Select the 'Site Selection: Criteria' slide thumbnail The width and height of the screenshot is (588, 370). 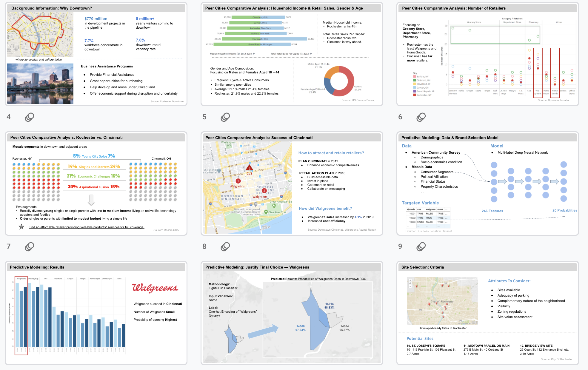[x=488, y=313]
